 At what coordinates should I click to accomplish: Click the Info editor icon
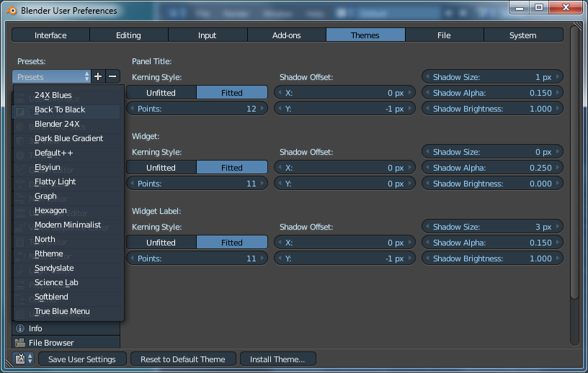[20, 328]
